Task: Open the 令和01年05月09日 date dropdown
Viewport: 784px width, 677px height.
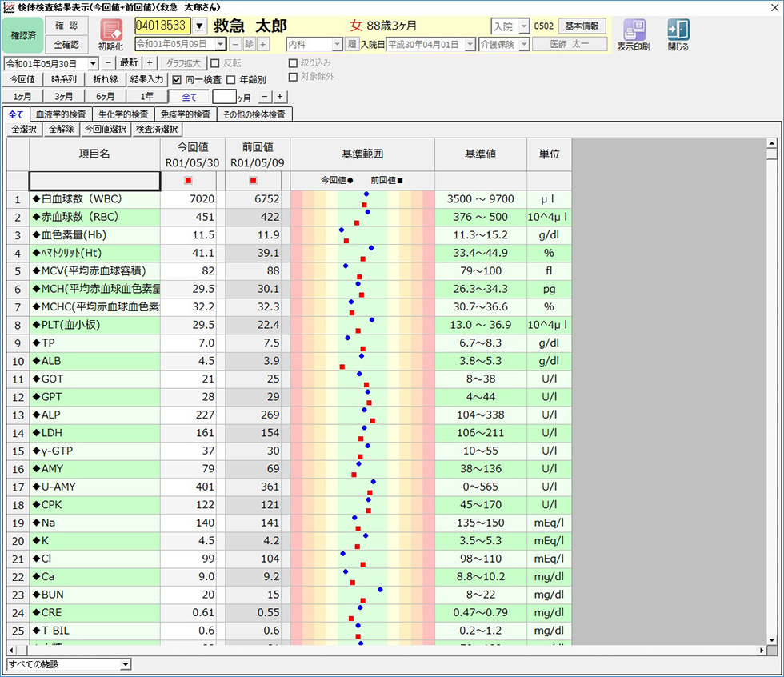Action: [x=221, y=44]
